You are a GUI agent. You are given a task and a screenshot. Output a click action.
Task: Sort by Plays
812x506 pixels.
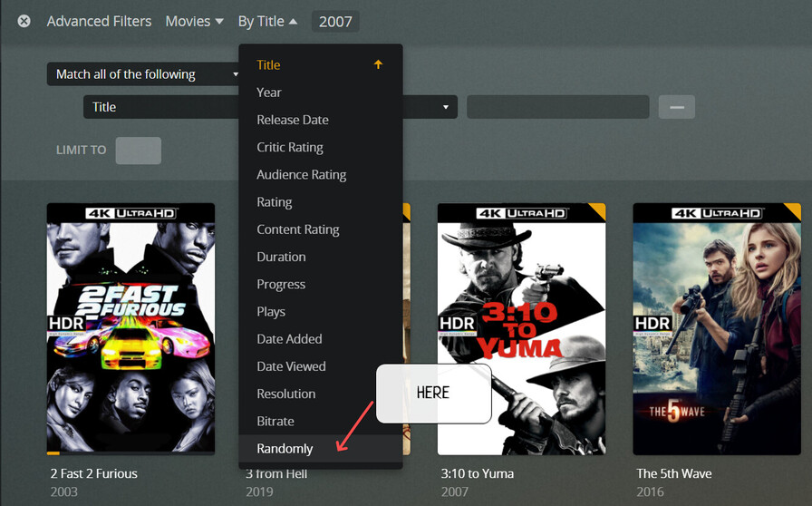[x=321, y=312]
